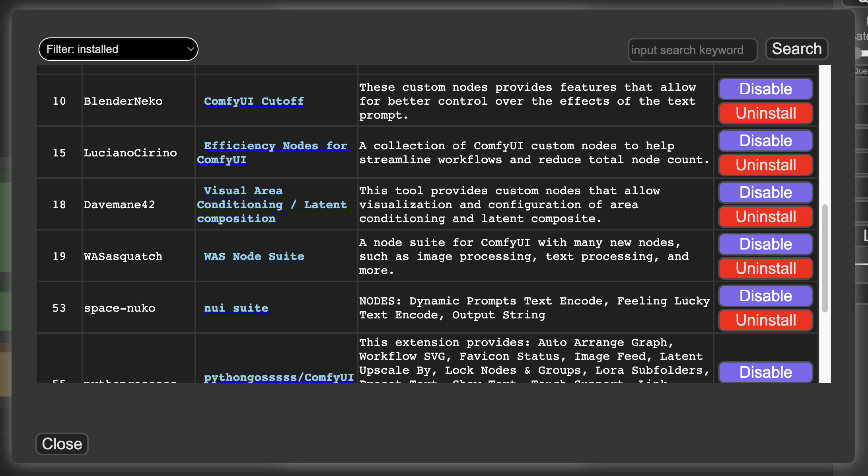
Task: Open the nui suite link
Action: [x=236, y=308]
